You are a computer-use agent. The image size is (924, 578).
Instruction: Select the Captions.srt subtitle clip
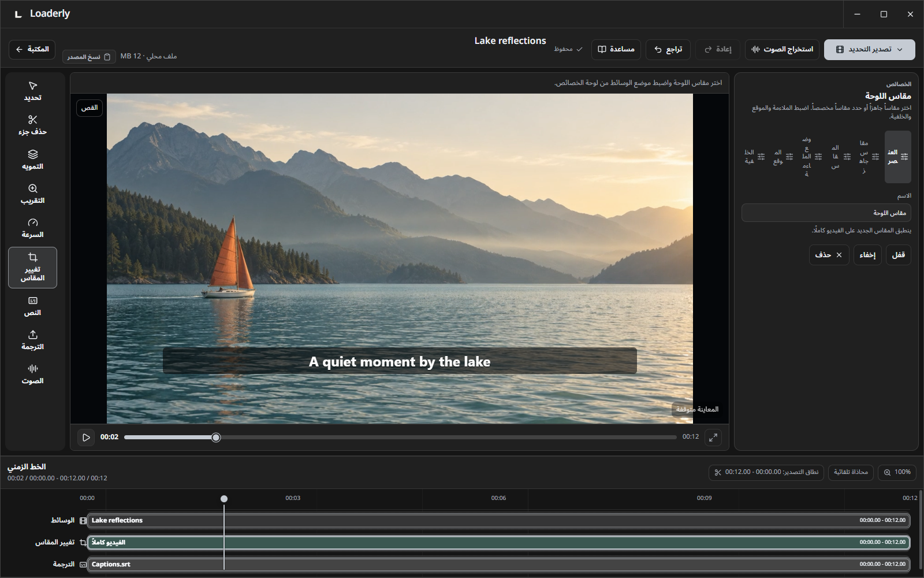pyautogui.click(x=499, y=564)
